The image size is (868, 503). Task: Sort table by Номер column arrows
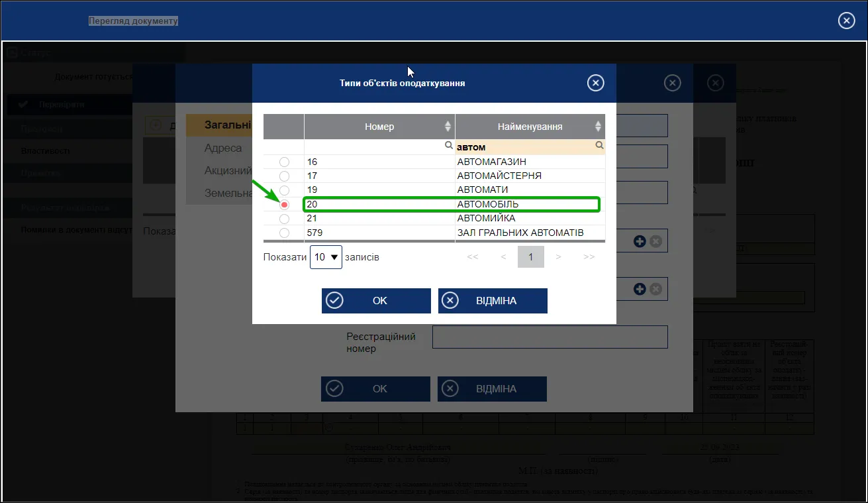point(448,127)
